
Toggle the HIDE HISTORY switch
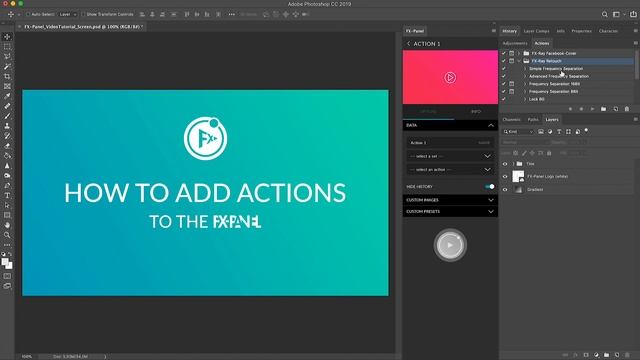pyautogui.click(x=489, y=187)
